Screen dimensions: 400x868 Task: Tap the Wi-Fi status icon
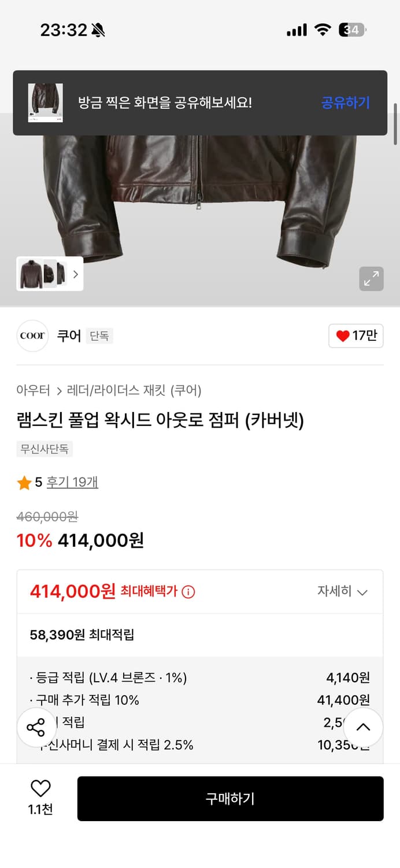tap(322, 30)
